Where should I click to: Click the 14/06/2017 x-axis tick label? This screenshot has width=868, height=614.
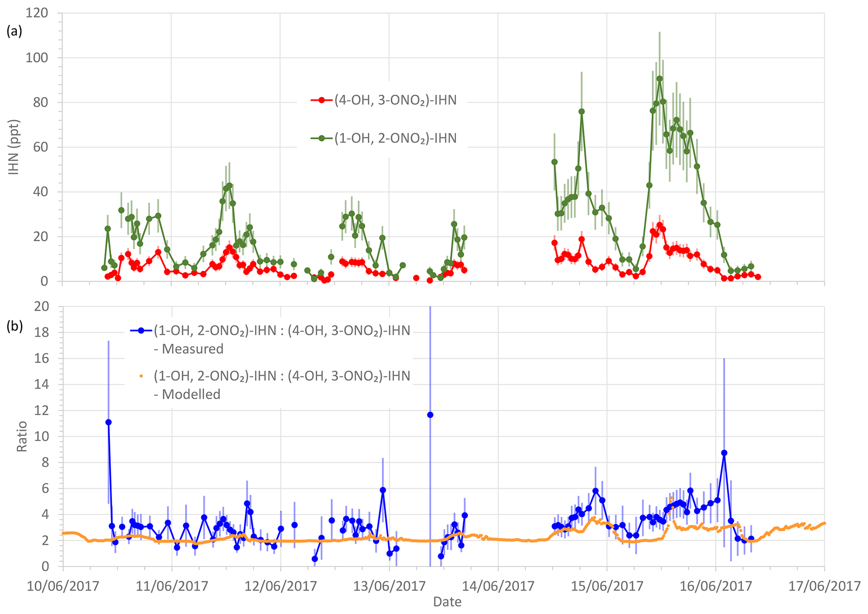(498, 586)
